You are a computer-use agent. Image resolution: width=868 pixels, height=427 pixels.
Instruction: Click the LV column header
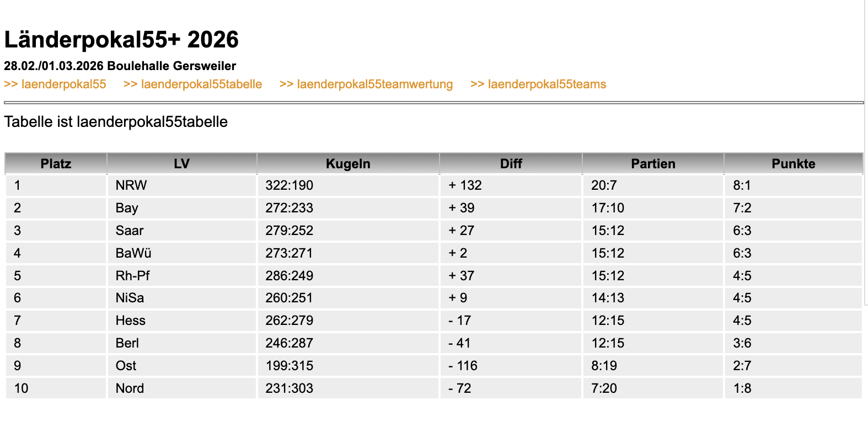point(182,163)
